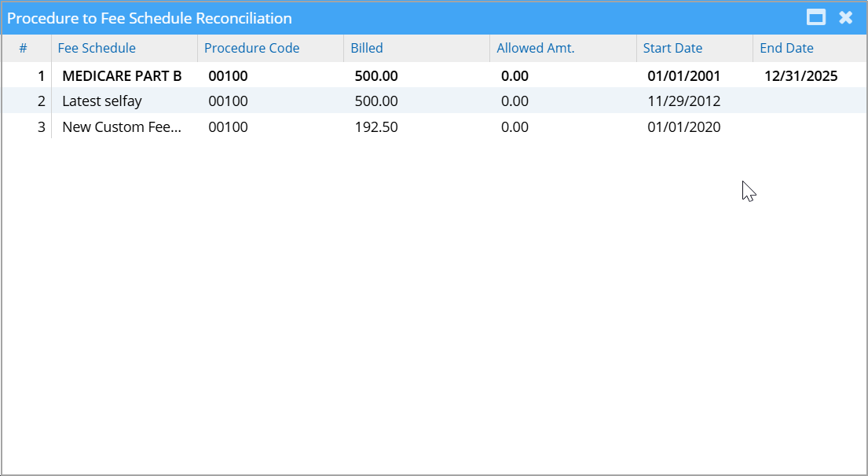Click the 12/31/2025 end date cell

coord(800,76)
